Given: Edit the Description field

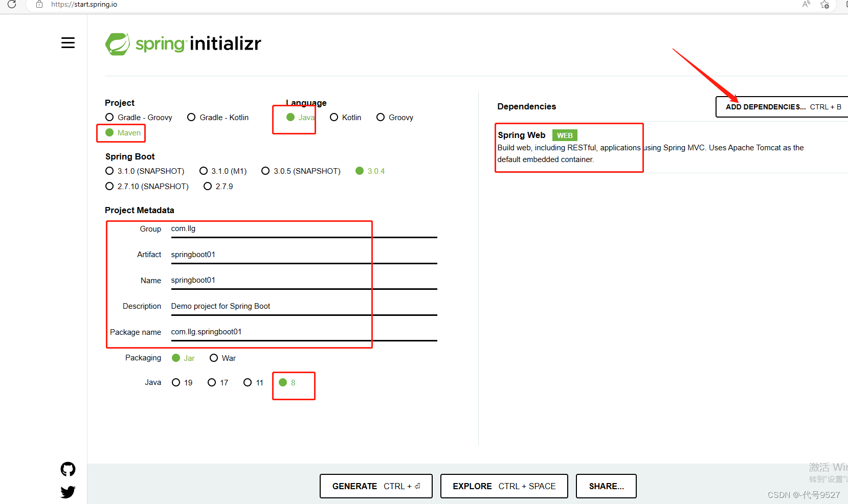Looking at the screenshot, I should (304, 307).
